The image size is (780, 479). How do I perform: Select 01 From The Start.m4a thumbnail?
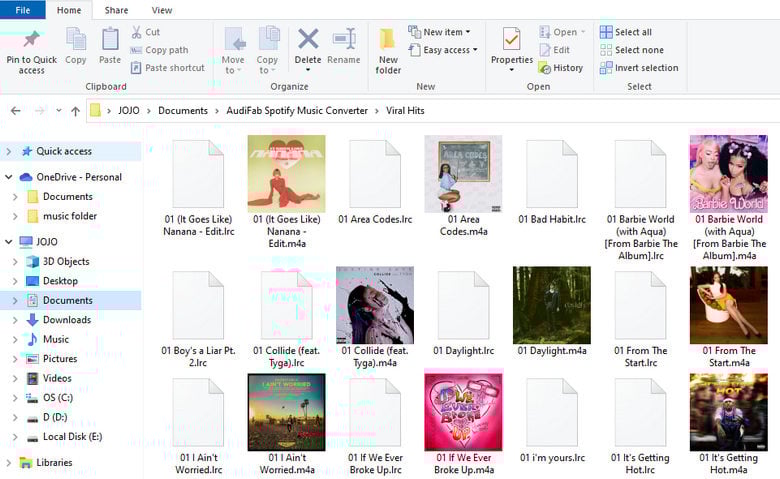[729, 305]
